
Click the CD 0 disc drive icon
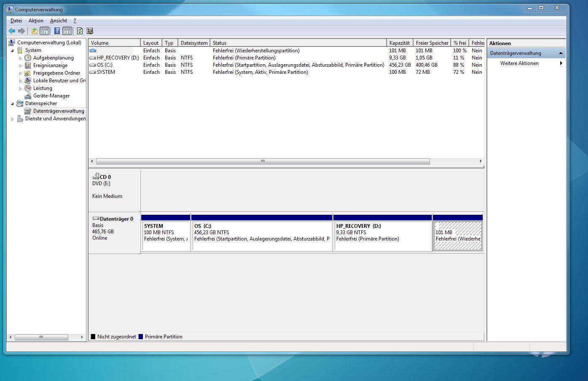click(x=96, y=176)
